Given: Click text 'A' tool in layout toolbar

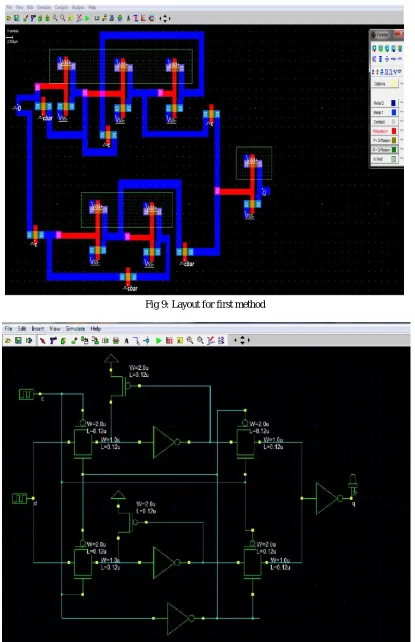Looking at the screenshot, I should [128, 18].
